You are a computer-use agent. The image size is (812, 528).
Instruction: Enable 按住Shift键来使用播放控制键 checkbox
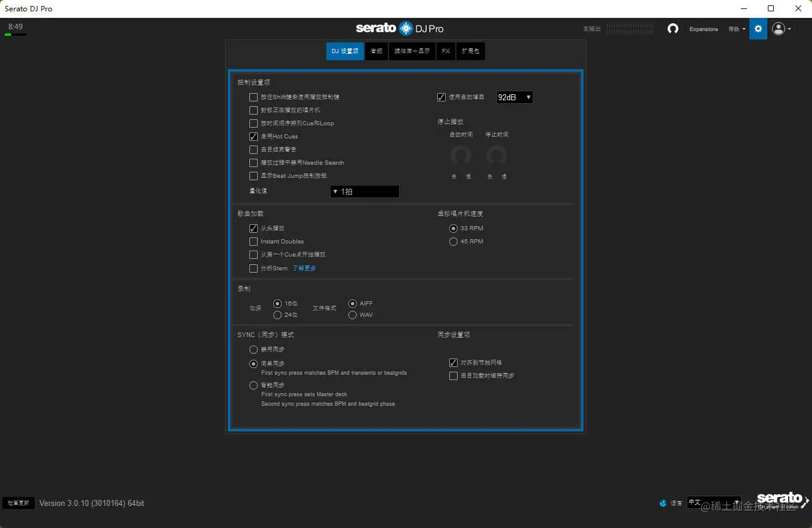[x=254, y=97]
